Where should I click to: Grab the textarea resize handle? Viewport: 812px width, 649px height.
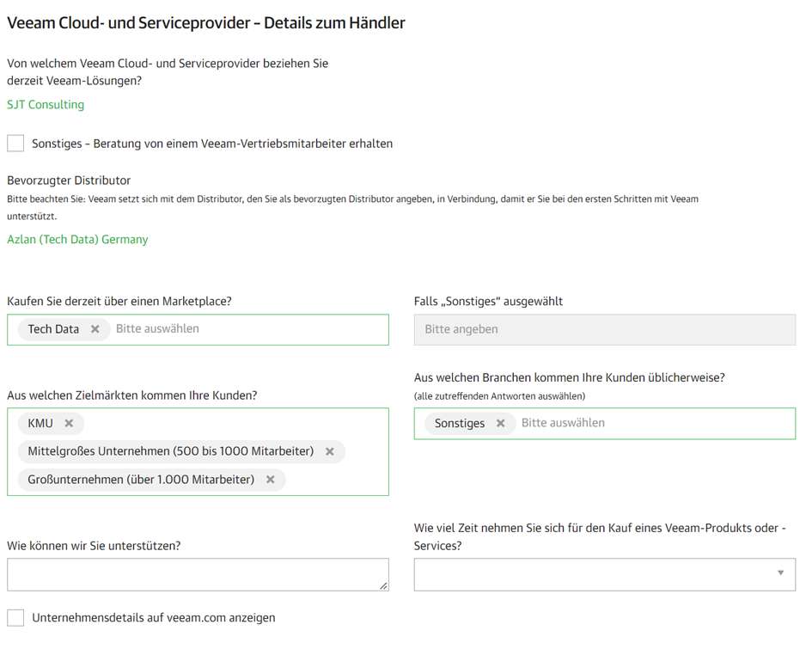click(x=383, y=585)
